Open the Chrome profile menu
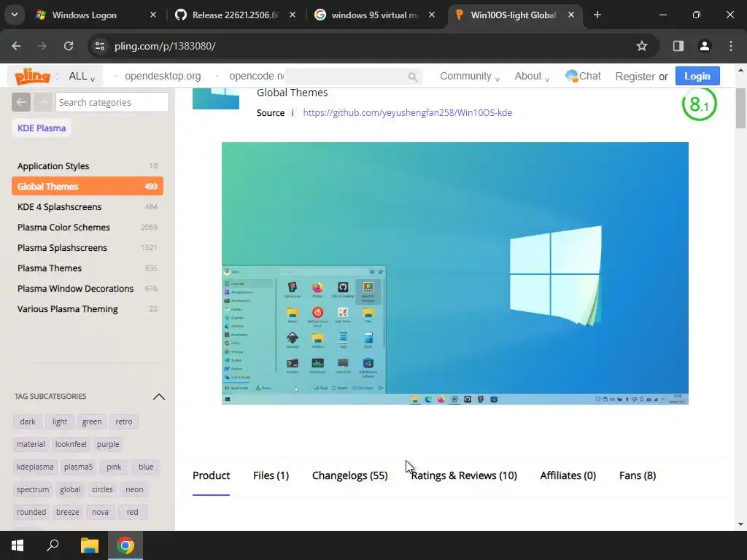747x560 pixels. tap(704, 46)
